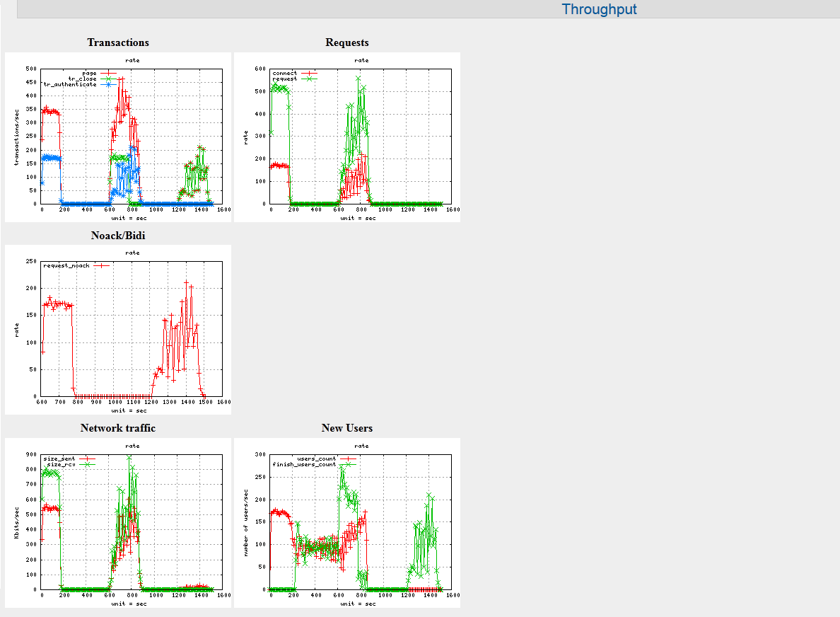Click the tr_close legend entry
Image resolution: width=840 pixels, height=617 pixels.
[x=83, y=79]
